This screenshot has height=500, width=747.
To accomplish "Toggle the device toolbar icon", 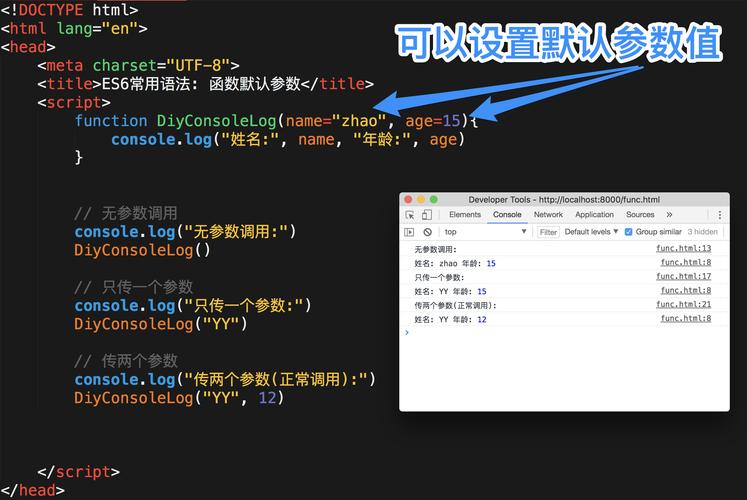I will (x=427, y=215).
